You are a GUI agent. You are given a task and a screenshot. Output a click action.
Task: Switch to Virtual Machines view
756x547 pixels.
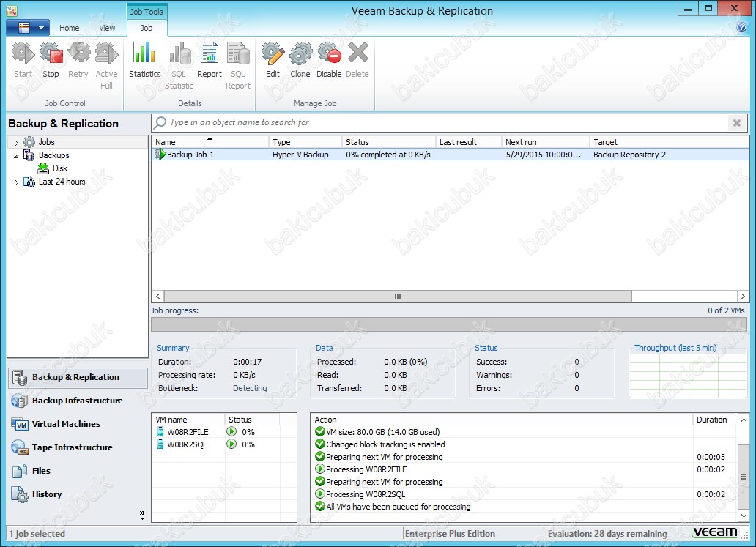(78, 424)
